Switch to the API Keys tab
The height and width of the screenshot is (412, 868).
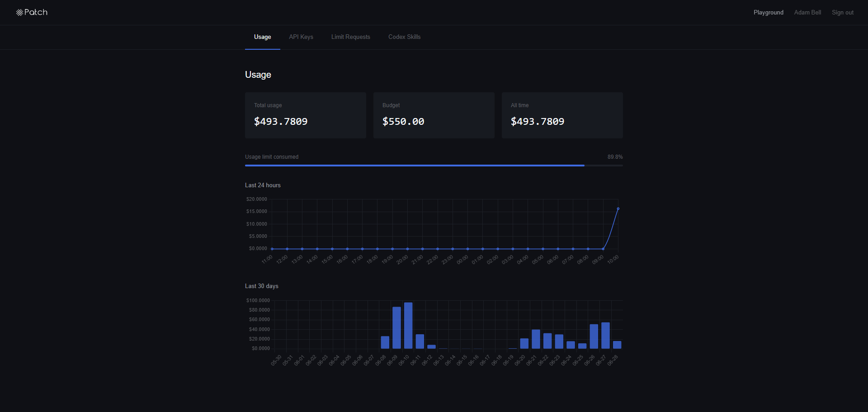(301, 37)
